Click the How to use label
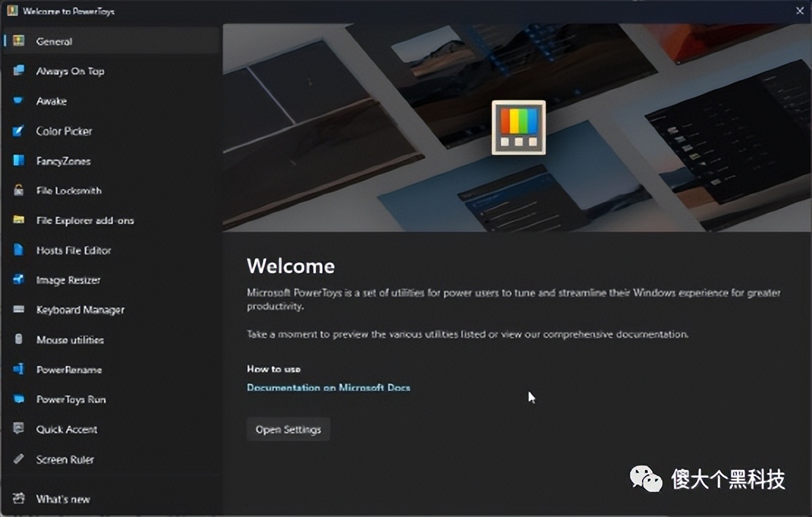 tap(273, 368)
